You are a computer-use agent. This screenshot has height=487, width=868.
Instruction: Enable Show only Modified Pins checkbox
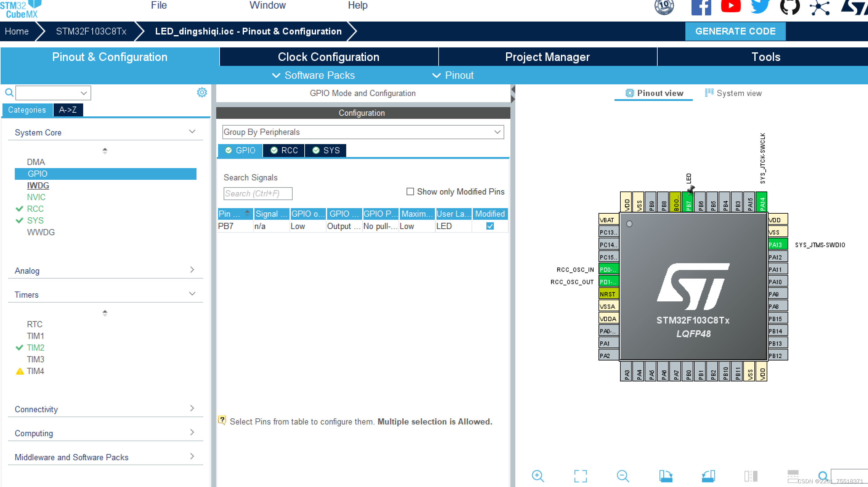[410, 192]
